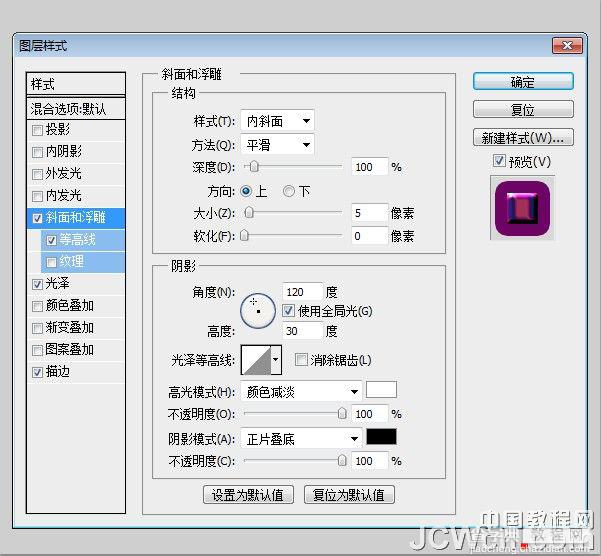Image resolution: width=601 pixels, height=556 pixels.
Task: Open the 方法 平滑 dropdown
Action: (x=278, y=145)
